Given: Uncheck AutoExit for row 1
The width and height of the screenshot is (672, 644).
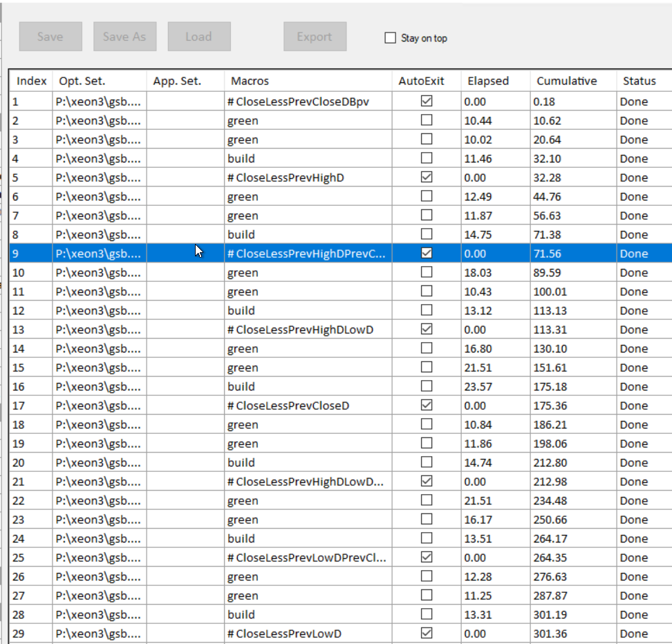Looking at the screenshot, I should click(x=427, y=102).
